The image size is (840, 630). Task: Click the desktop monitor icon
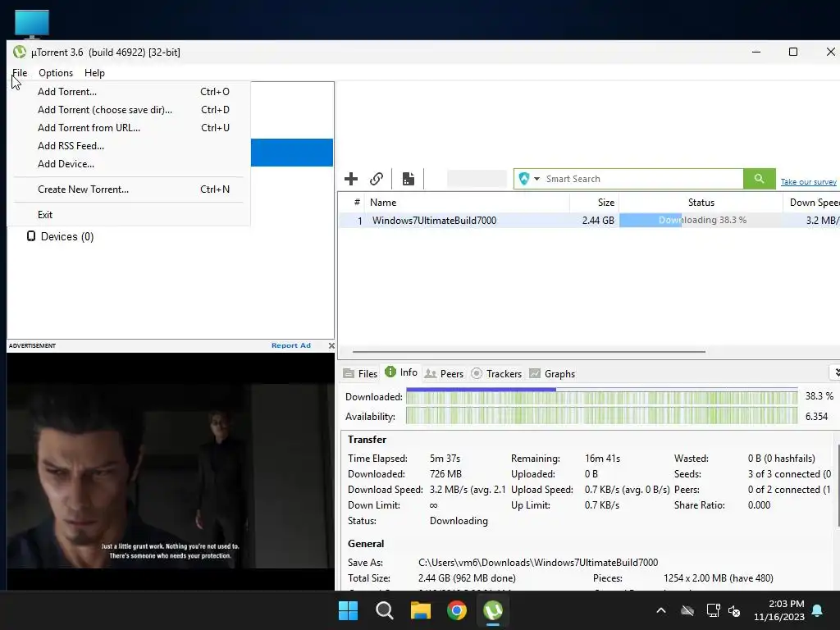pyautogui.click(x=32, y=24)
